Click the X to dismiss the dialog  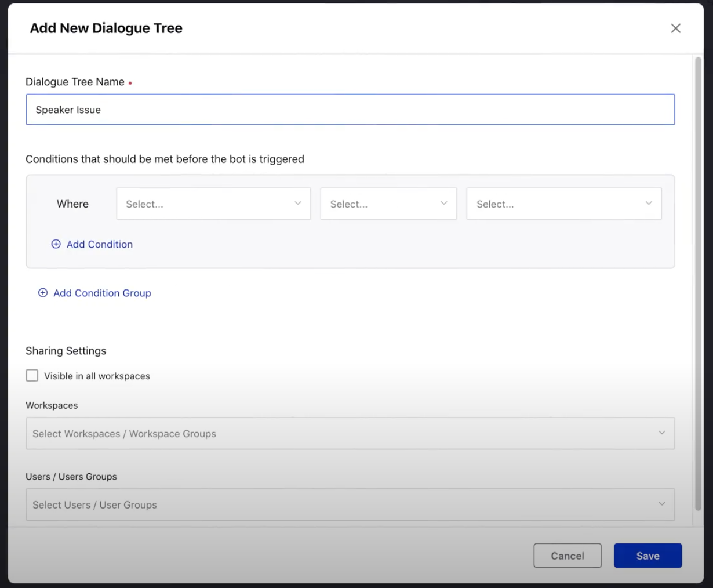pos(675,28)
